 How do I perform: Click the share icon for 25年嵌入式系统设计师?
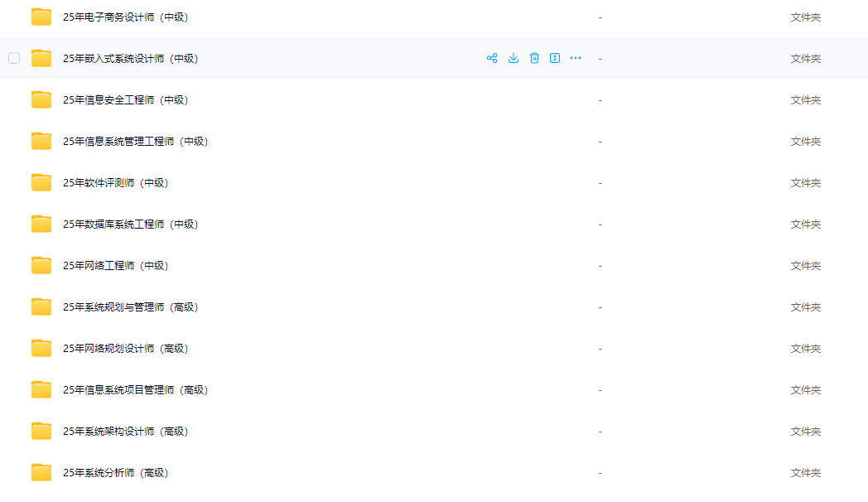pos(492,58)
